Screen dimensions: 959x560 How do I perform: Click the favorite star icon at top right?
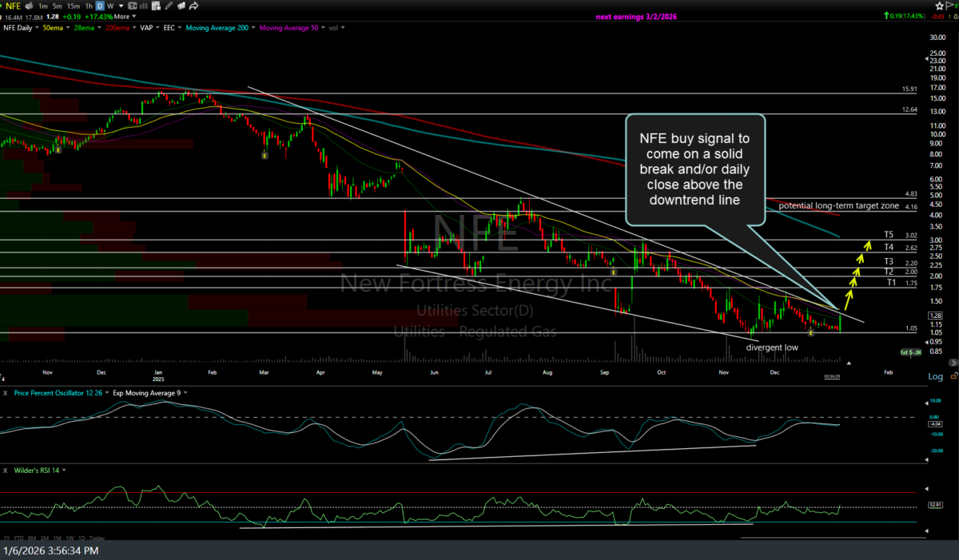(941, 6)
